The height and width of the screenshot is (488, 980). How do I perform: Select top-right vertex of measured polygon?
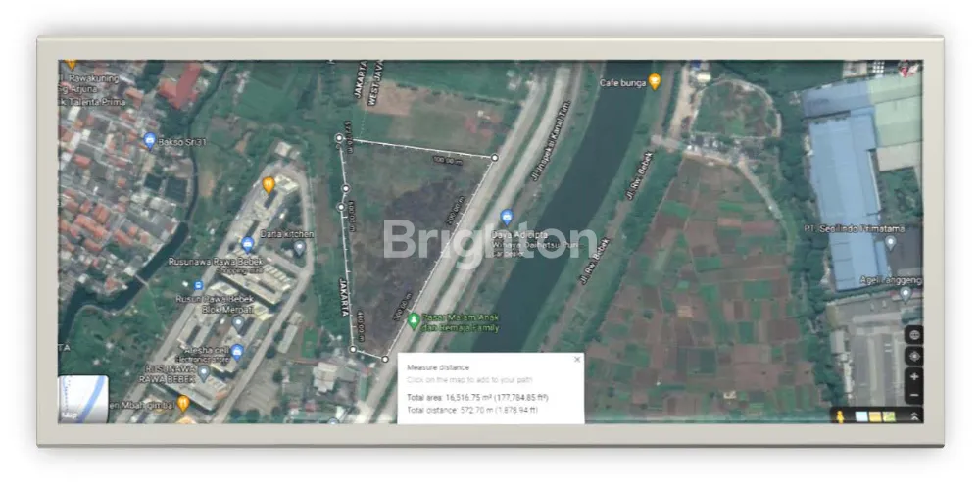click(x=494, y=157)
